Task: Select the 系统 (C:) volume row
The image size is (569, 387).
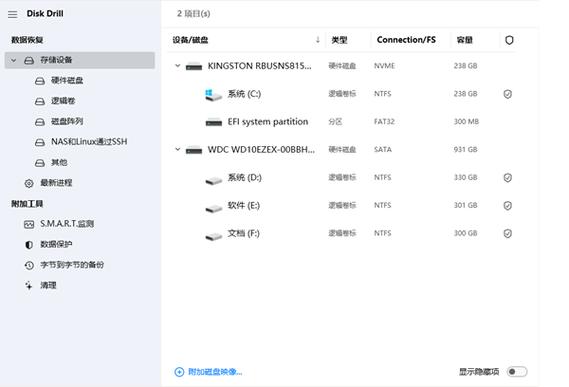Action: click(x=341, y=94)
